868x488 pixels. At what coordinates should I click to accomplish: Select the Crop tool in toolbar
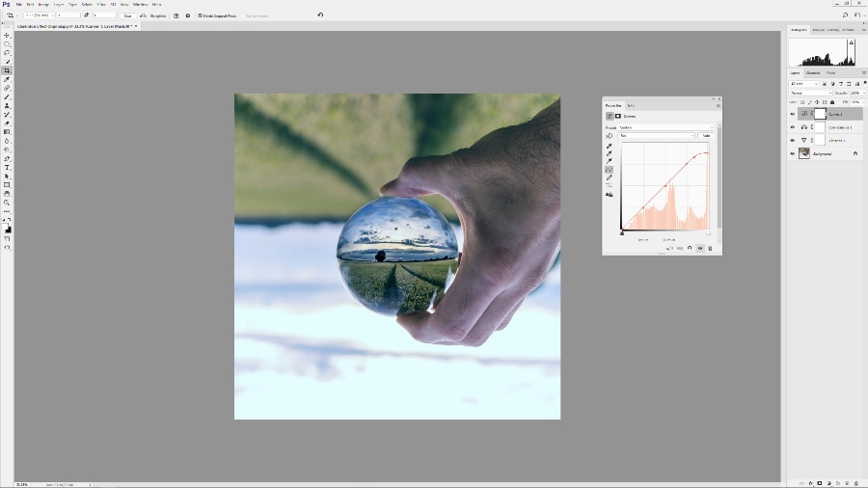[7, 70]
